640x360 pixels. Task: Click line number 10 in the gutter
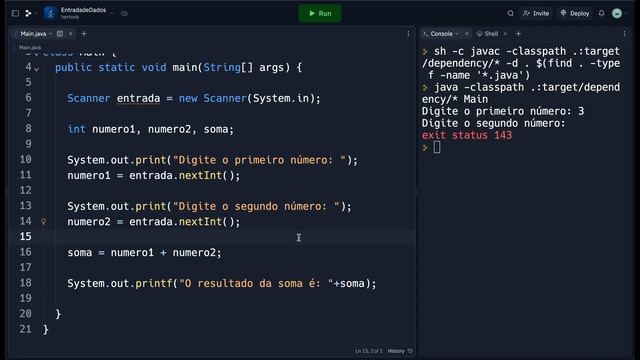(25, 160)
